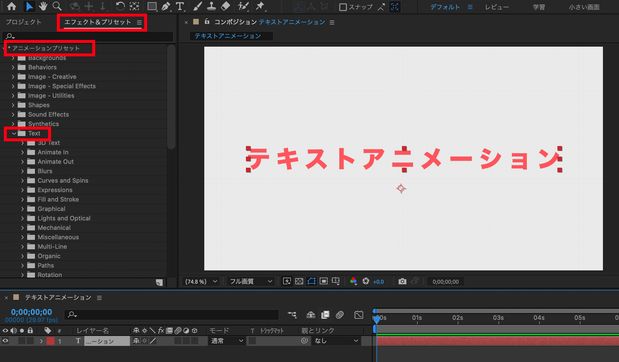Select the Type text tool
Image resolution: width=619 pixels, height=362 pixels.
click(x=180, y=6)
